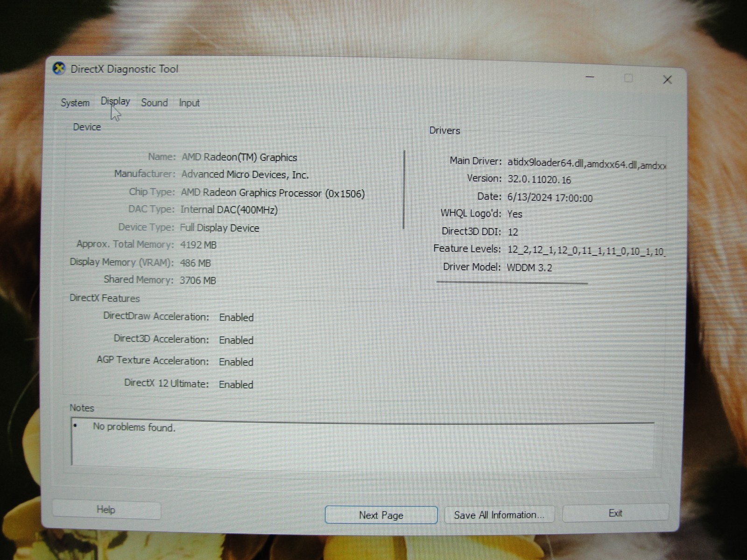This screenshot has width=747, height=560.
Task: Click the 'DirectX Diagnostic Tool' window title
Action: coord(124,69)
